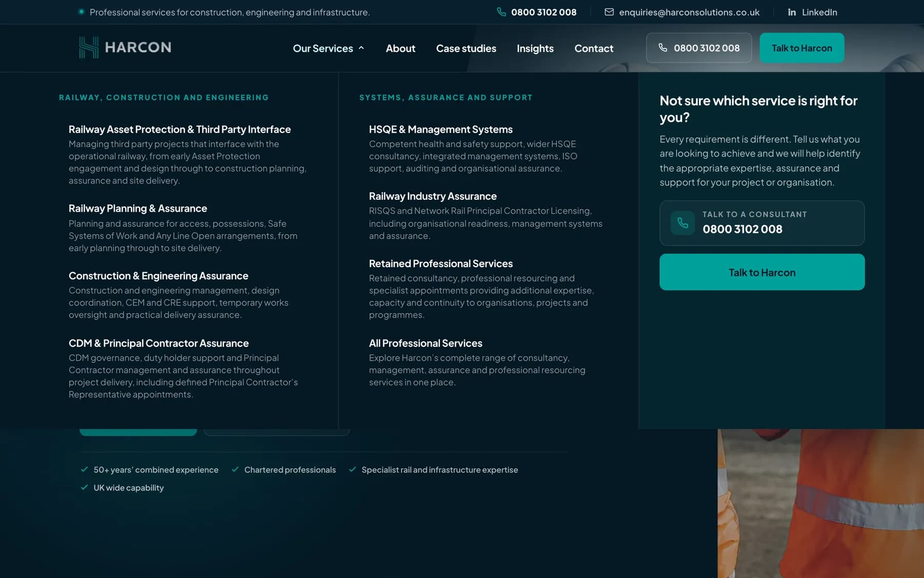This screenshot has height=578, width=924.
Task: Click header 0800 3102 008 button
Action: (x=699, y=48)
